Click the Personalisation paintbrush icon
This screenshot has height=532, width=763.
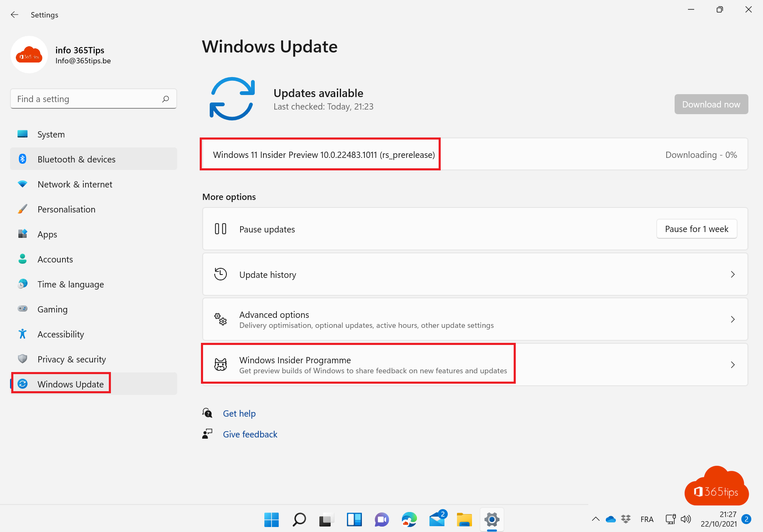coord(23,209)
